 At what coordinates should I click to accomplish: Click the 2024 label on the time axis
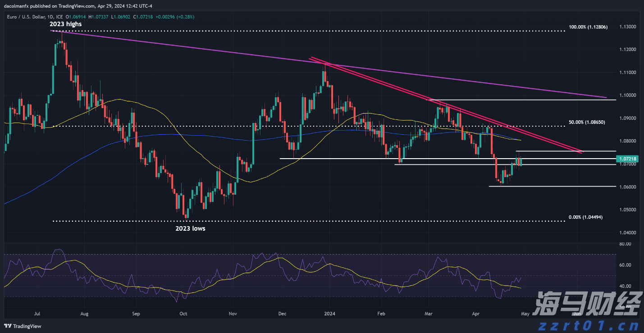(329, 313)
